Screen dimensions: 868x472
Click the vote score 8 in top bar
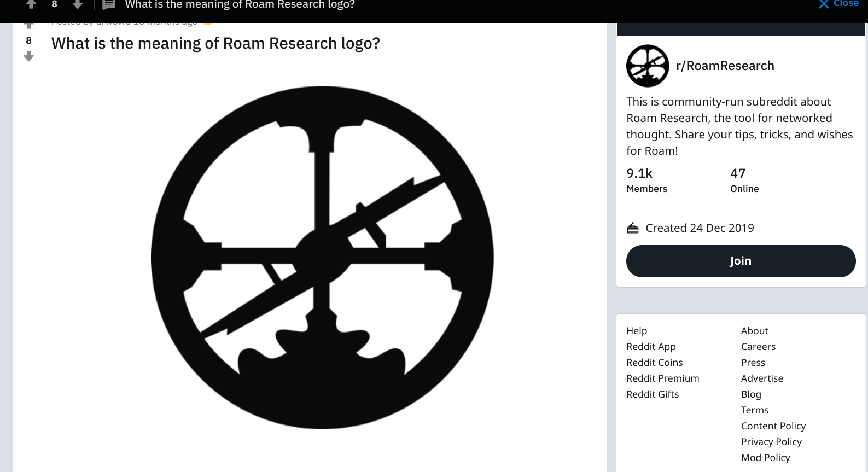54,4
